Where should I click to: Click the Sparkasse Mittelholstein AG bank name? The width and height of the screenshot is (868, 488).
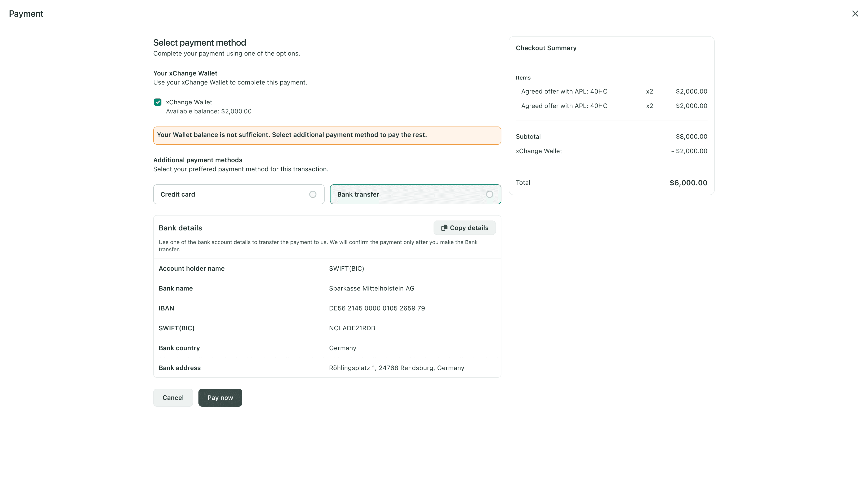click(x=372, y=288)
